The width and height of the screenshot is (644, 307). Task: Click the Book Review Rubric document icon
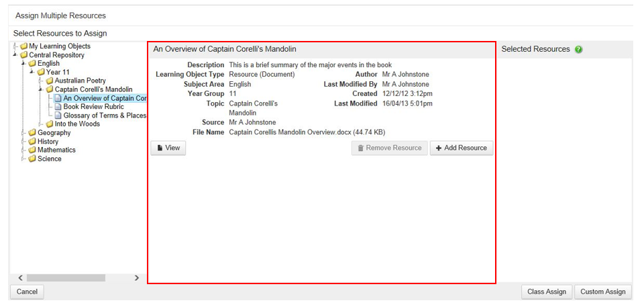(58, 107)
